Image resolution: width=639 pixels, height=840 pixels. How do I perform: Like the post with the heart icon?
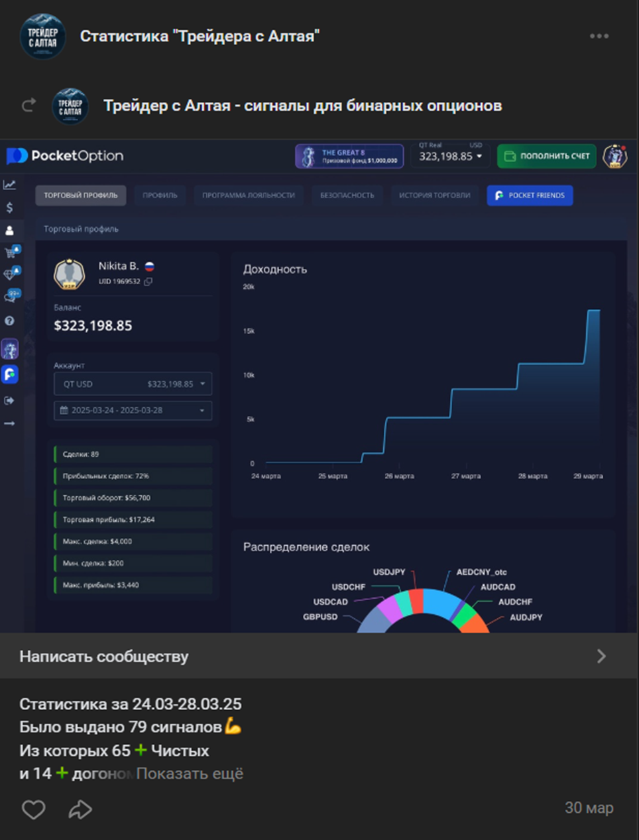pyautogui.click(x=34, y=809)
